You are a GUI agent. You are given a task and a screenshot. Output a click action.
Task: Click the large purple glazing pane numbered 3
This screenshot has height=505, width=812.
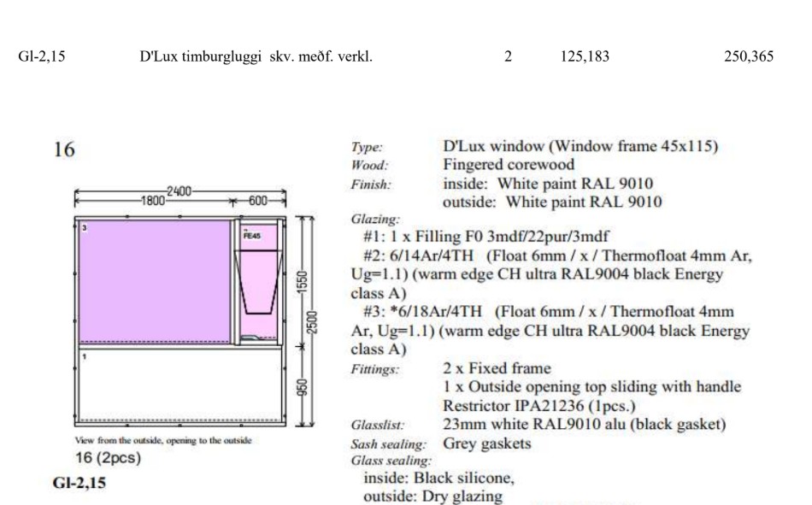coord(155,281)
